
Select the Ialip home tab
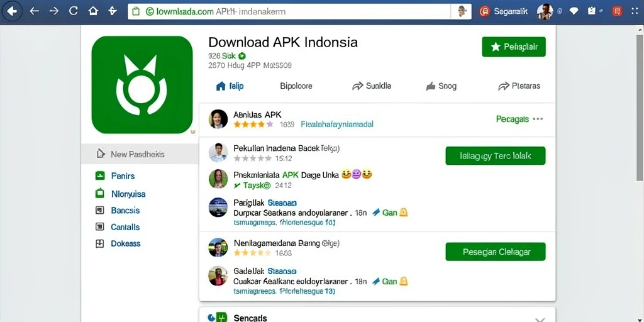[230, 86]
